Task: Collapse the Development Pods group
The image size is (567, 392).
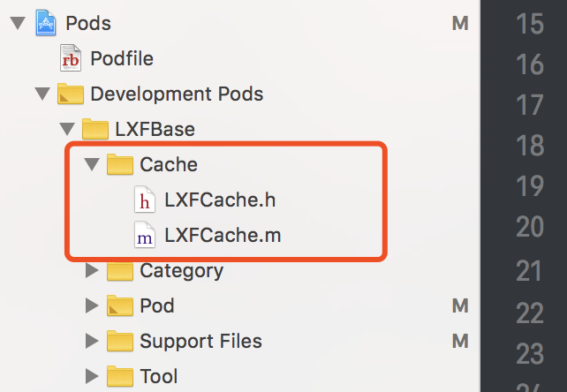Action: click(x=42, y=94)
